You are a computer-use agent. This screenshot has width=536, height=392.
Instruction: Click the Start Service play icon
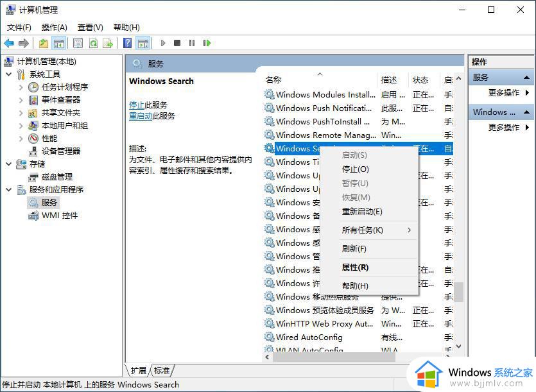click(x=162, y=43)
